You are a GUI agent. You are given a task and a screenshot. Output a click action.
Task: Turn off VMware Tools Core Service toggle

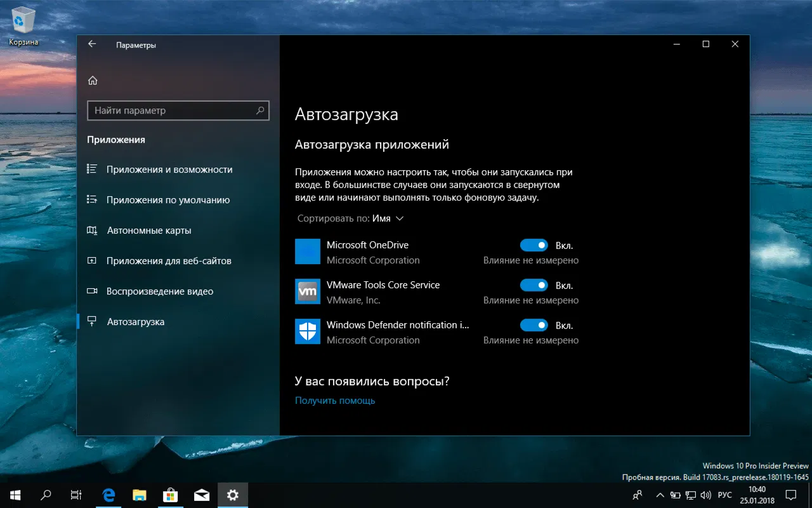coord(534,285)
